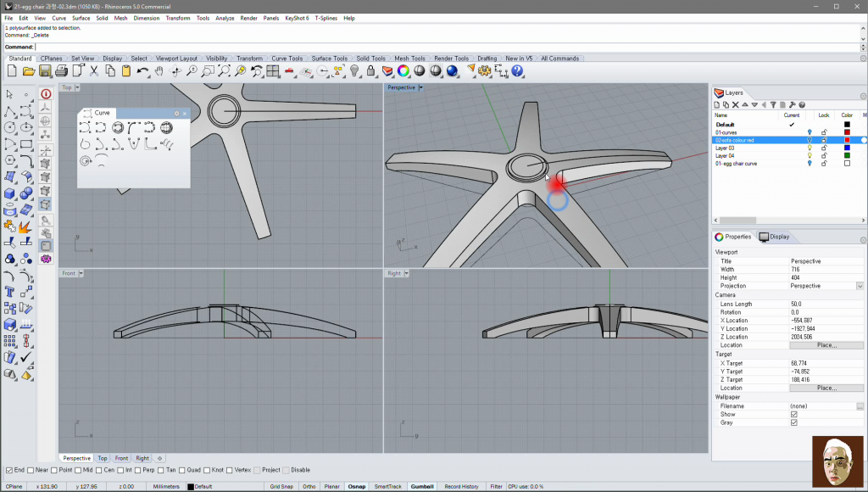Browse wallpaper filename with the ellipsis button
Screen dimensions: 868x492
tap(860, 406)
